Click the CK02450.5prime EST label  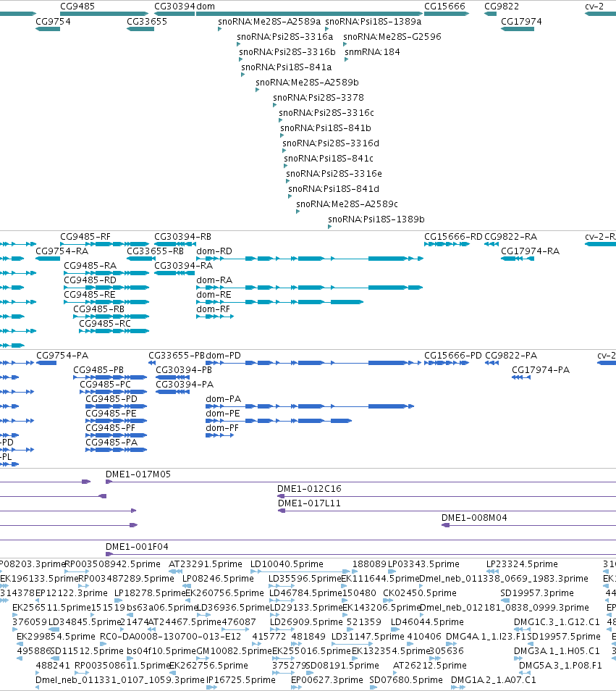[420, 593]
